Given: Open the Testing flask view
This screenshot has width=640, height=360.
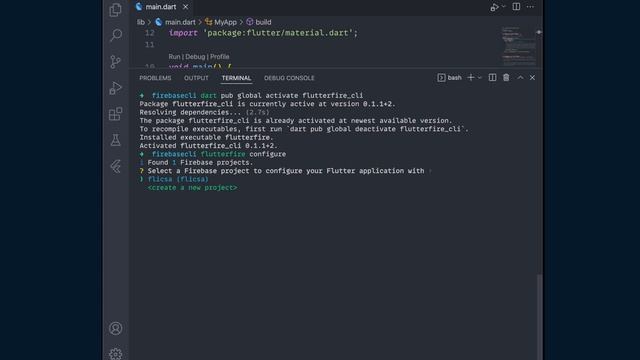Looking at the screenshot, I should pyautogui.click(x=116, y=140).
